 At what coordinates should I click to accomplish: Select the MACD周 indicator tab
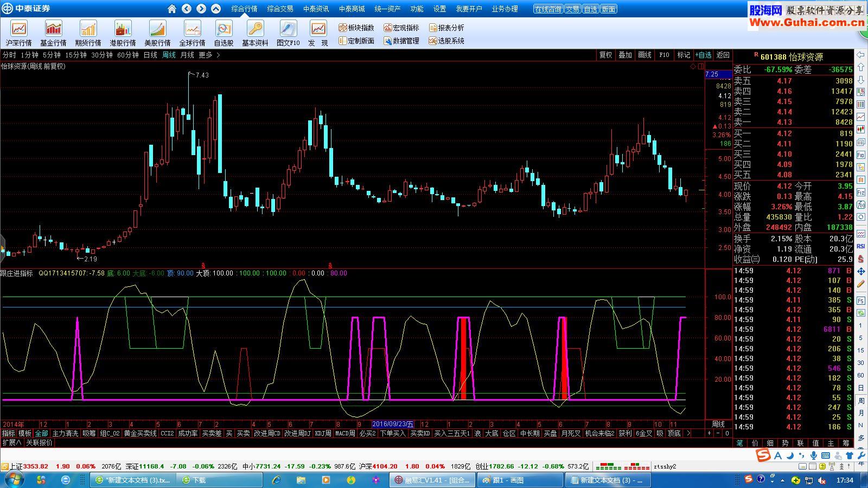[345, 433]
